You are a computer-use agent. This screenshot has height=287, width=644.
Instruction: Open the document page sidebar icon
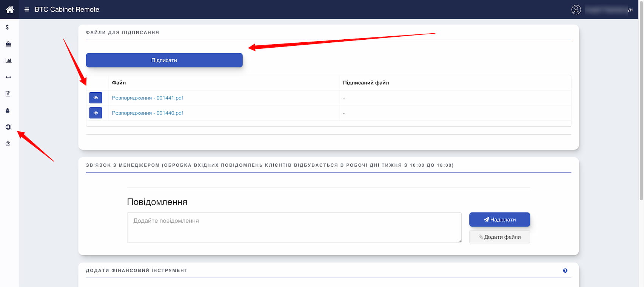point(8,94)
